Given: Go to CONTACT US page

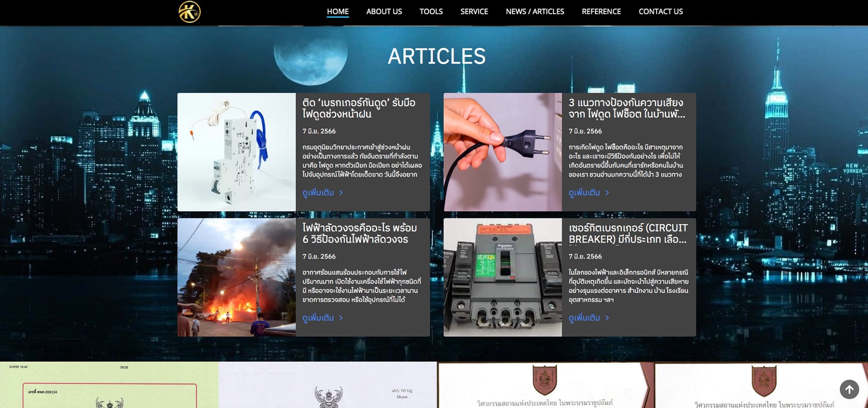Looking at the screenshot, I should pos(660,12).
